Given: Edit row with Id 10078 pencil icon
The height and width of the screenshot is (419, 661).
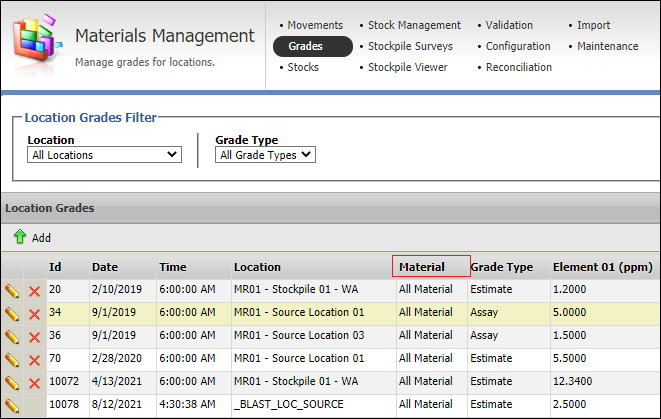Looking at the screenshot, I should (x=12, y=406).
